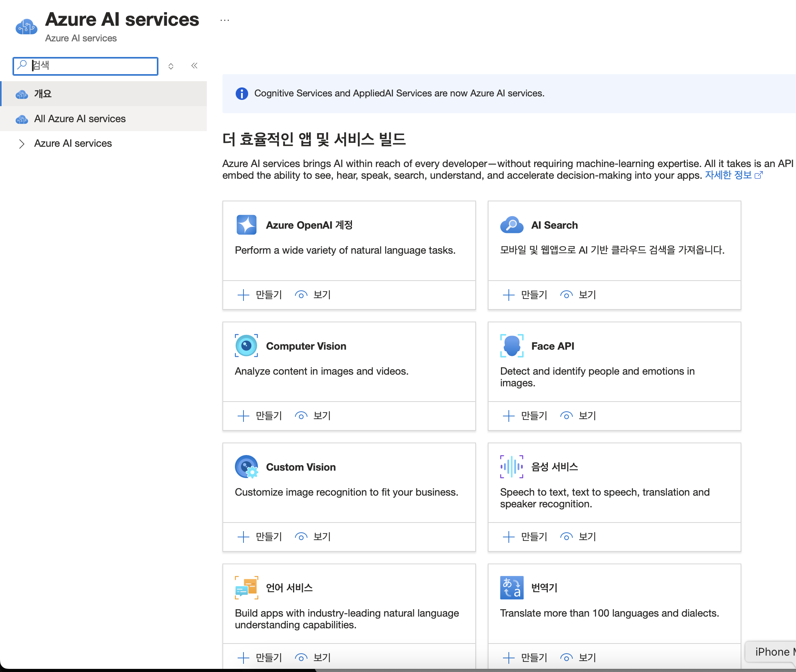Image resolution: width=796 pixels, height=672 pixels.
Task: Click the info icon in the banner
Action: tap(242, 94)
